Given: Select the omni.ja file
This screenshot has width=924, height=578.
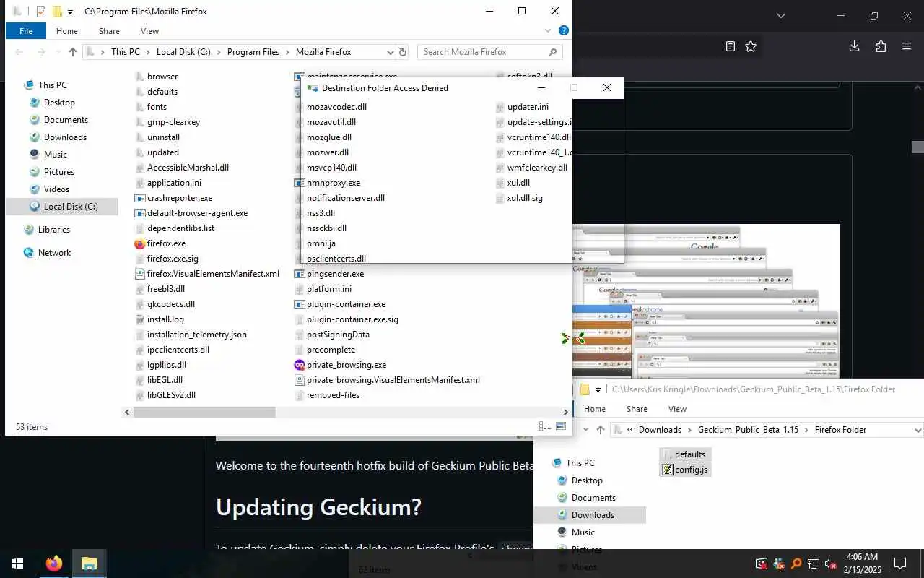Looking at the screenshot, I should coord(321,243).
